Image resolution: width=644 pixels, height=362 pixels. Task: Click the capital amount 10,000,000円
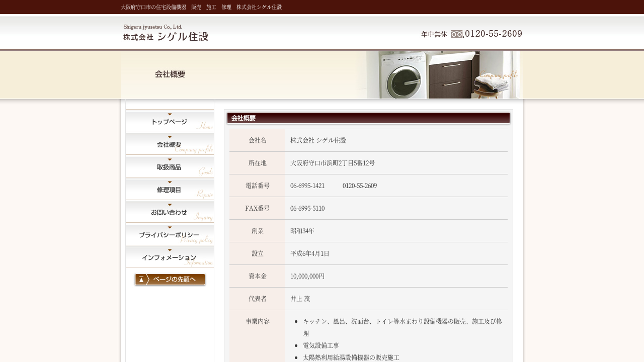pyautogui.click(x=307, y=276)
